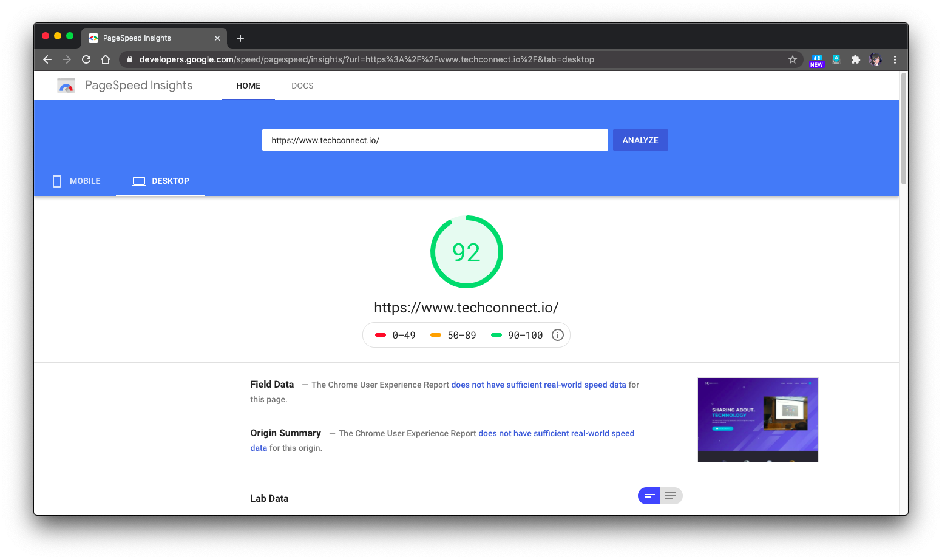Open a new browser tab with plus button
This screenshot has width=942, height=560.
tap(240, 38)
